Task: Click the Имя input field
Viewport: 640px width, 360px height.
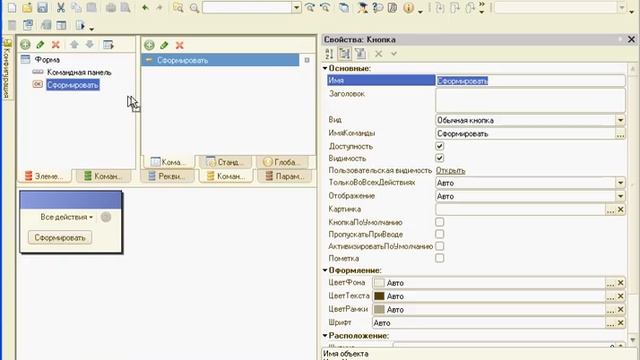Action: (530, 81)
